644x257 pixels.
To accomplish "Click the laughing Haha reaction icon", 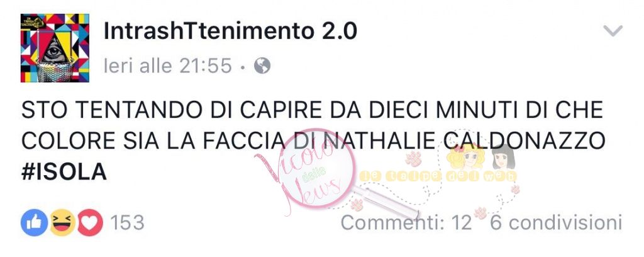I will 62,222.
